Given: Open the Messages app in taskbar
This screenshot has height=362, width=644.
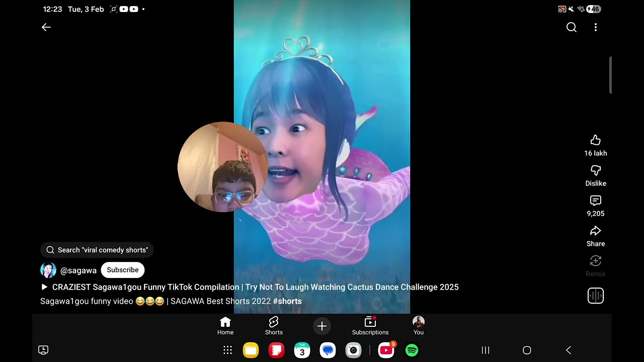Looking at the screenshot, I should [328, 350].
